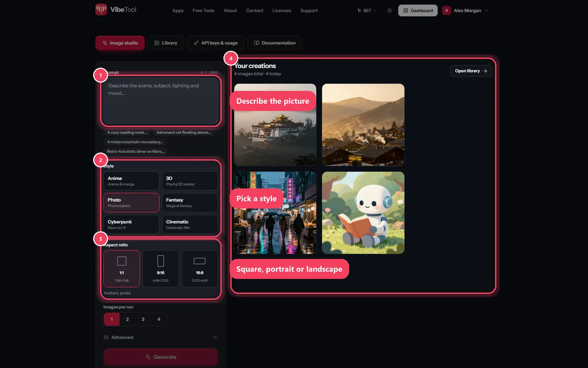Image resolution: width=588 pixels, height=368 pixels.
Task: Select the Cinematic film style
Action: (x=190, y=224)
